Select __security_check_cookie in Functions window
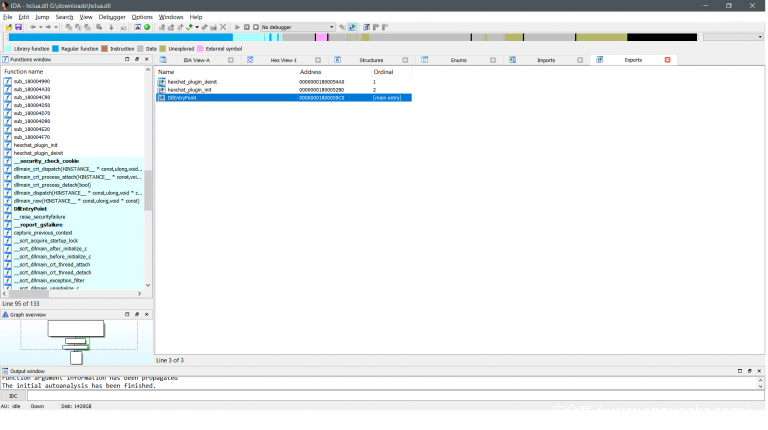The height and width of the screenshot is (430, 768). [x=46, y=161]
